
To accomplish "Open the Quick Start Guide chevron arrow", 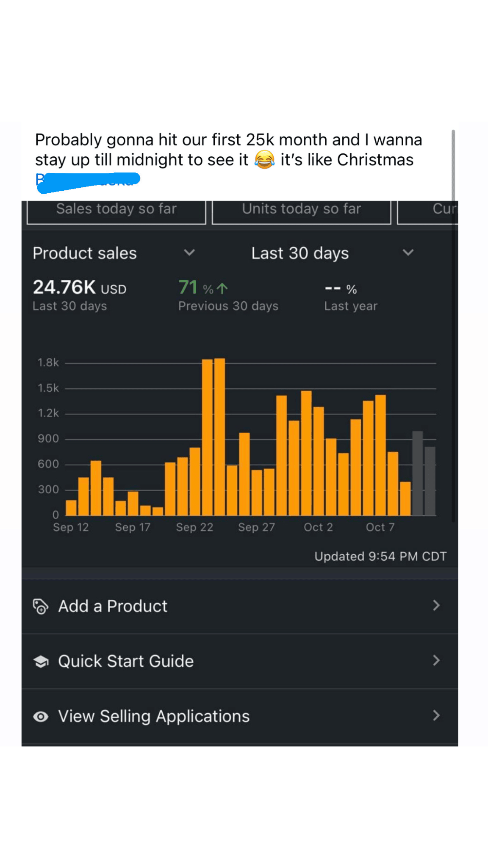I will pyautogui.click(x=436, y=661).
